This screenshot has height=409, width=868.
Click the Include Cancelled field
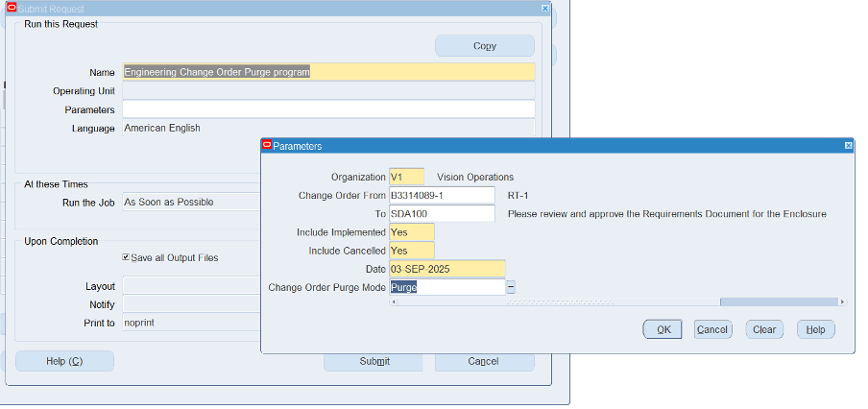[411, 251]
